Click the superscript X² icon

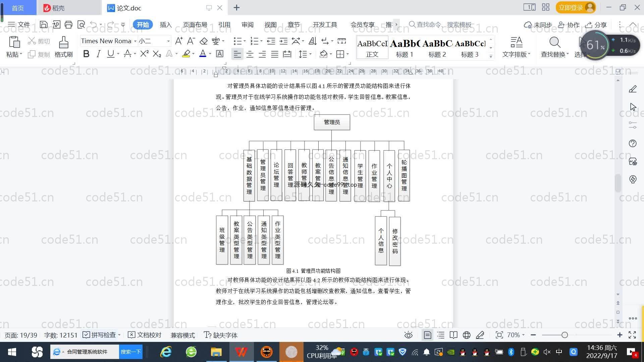(x=144, y=54)
